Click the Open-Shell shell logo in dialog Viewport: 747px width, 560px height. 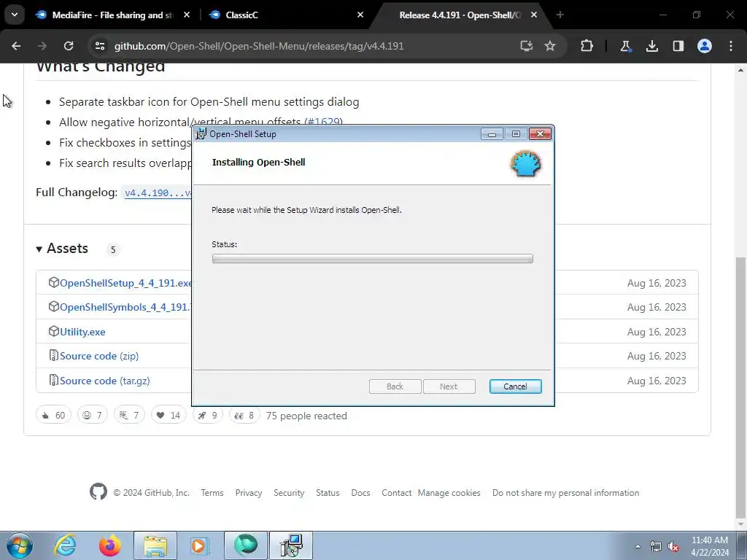(x=526, y=163)
